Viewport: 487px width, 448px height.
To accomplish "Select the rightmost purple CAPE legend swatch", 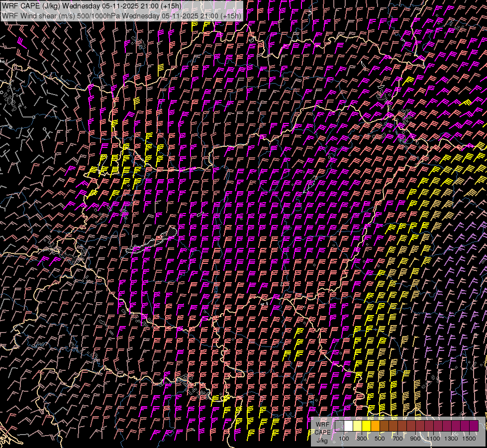I will (474, 426).
